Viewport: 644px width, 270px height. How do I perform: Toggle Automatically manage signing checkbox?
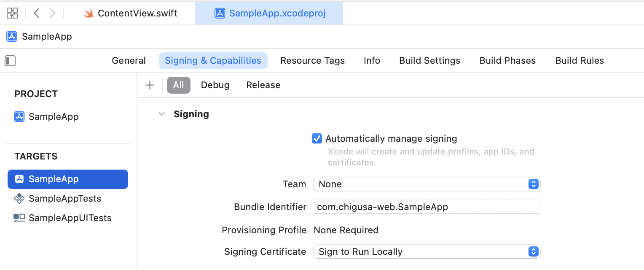(x=317, y=139)
